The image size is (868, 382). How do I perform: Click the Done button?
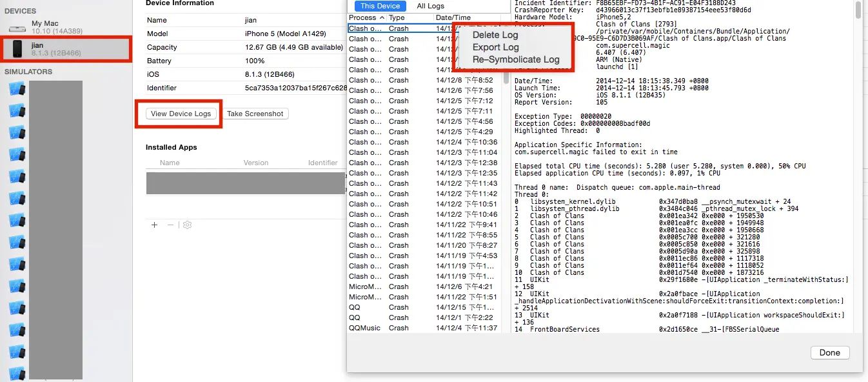click(x=829, y=352)
